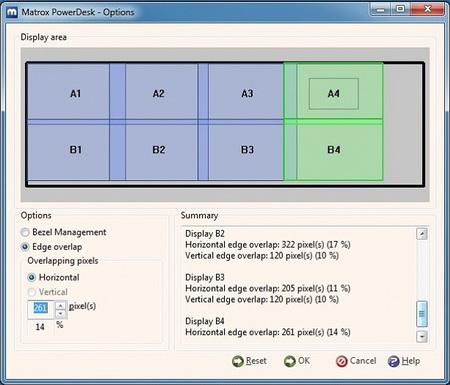450x385 pixels.
Task: Choose the Vertical overlapping pixels option
Action: [x=32, y=292]
